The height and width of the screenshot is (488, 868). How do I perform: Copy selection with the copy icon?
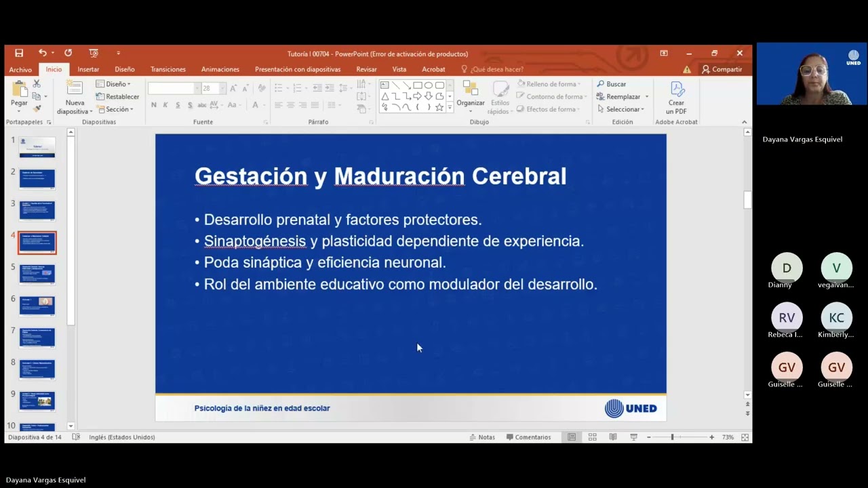pos(37,96)
